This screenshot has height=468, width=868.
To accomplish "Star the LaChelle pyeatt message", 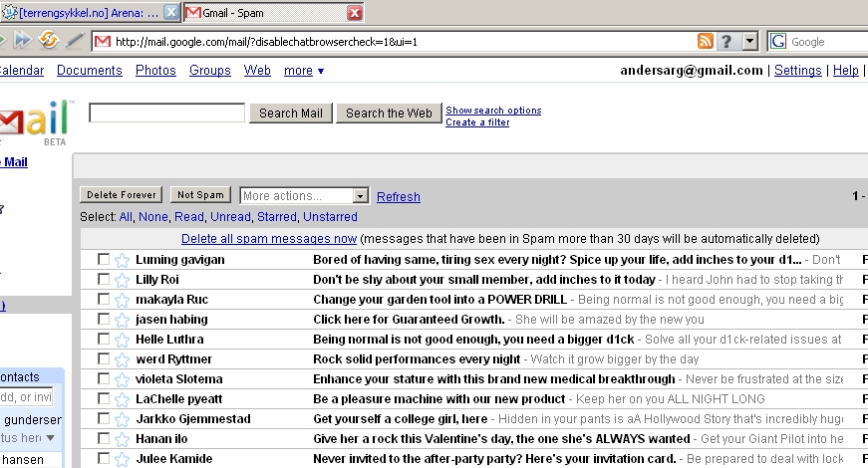I will pyautogui.click(x=122, y=399).
